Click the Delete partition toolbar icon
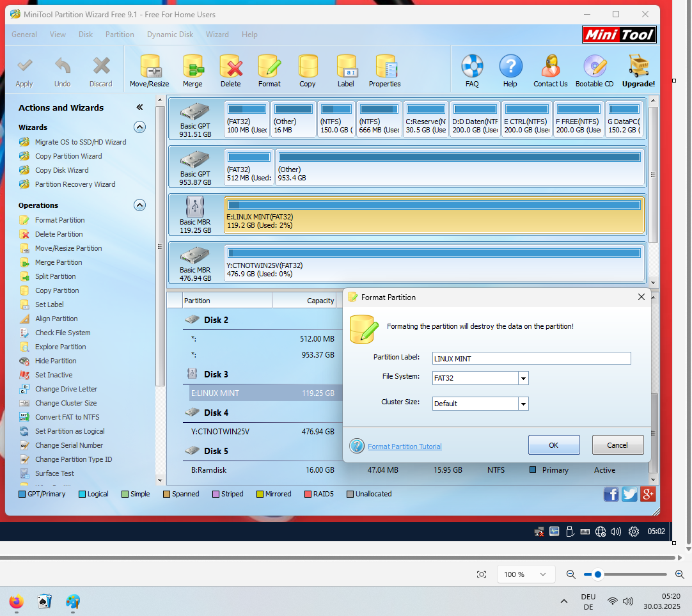 [231, 66]
